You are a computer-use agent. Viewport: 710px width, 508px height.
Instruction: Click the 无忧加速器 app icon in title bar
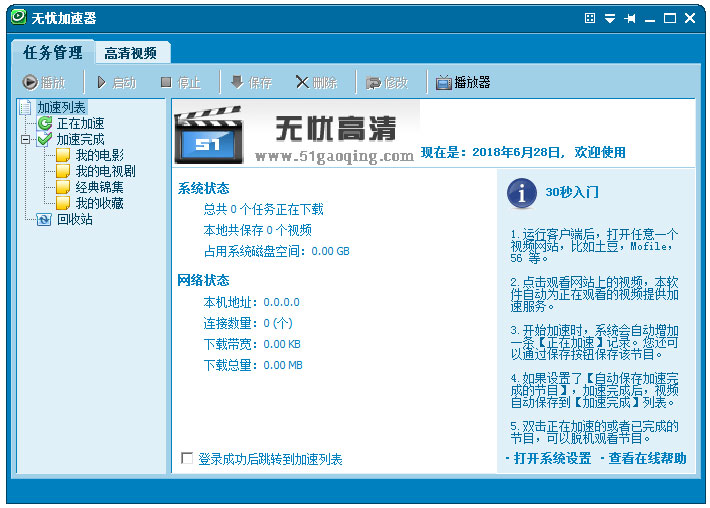19,17
